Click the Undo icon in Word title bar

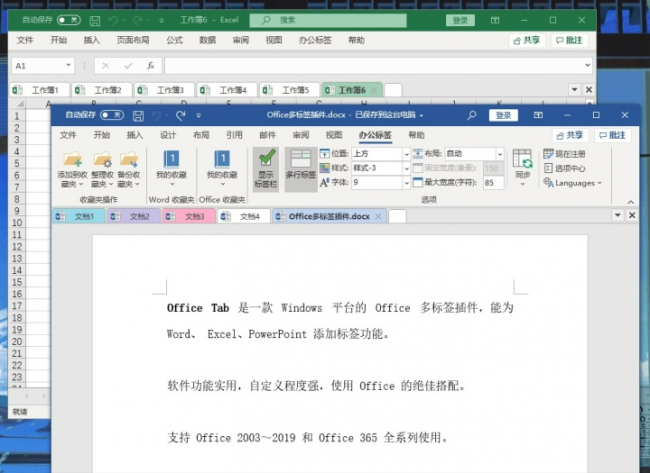(x=157, y=116)
